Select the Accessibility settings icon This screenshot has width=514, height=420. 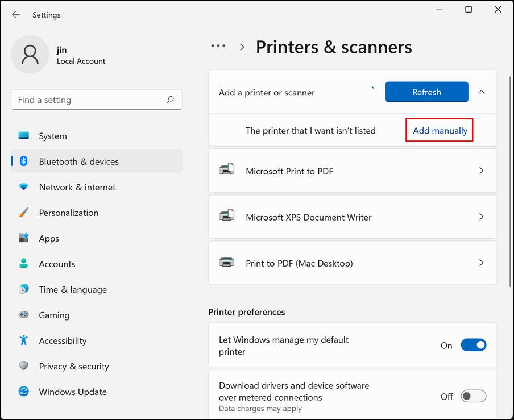pyautogui.click(x=23, y=341)
